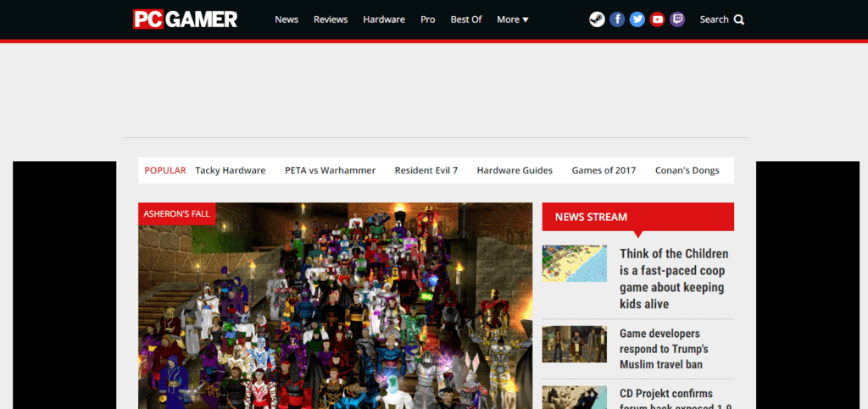Open the Steam social icon
This screenshot has height=409, width=868.
[x=597, y=19]
